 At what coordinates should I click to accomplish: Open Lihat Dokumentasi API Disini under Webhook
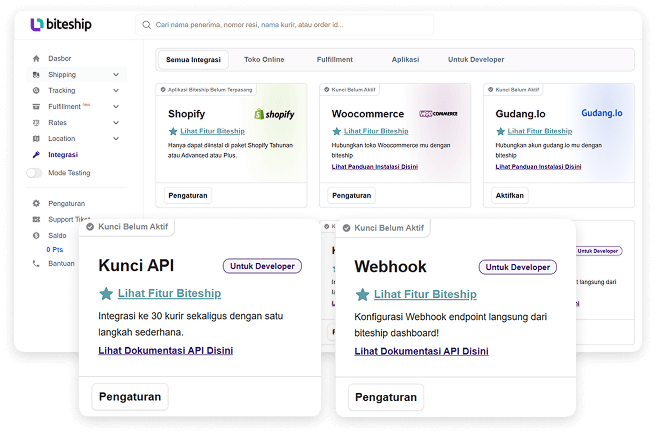click(x=421, y=351)
